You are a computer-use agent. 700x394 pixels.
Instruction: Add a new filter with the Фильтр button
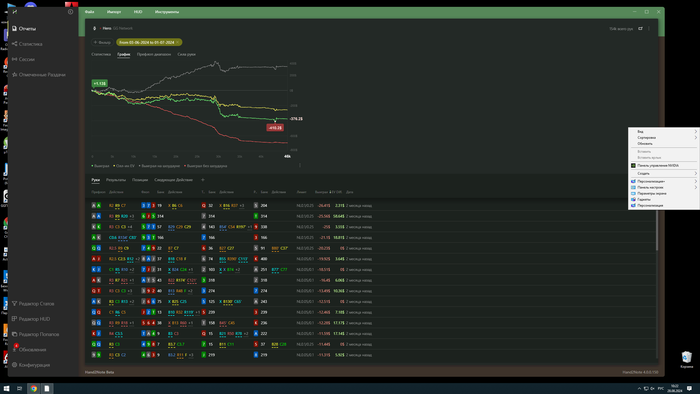102,42
